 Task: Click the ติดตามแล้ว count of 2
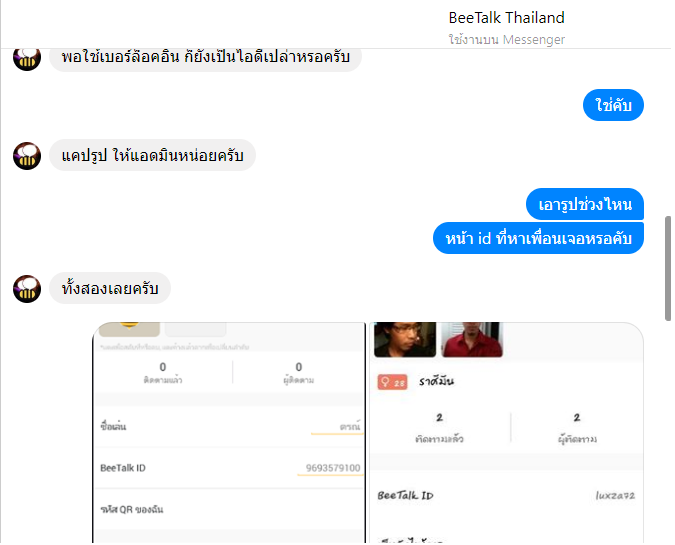tap(439, 427)
